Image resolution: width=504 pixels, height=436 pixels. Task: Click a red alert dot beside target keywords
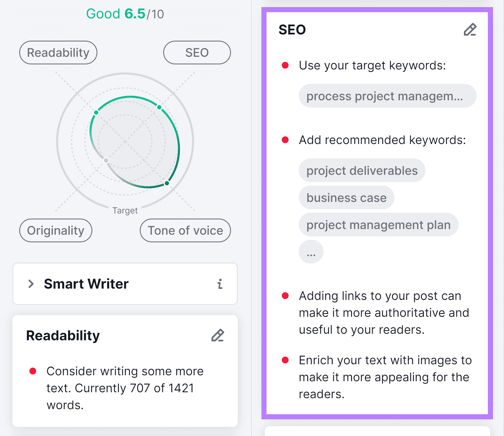coord(285,65)
